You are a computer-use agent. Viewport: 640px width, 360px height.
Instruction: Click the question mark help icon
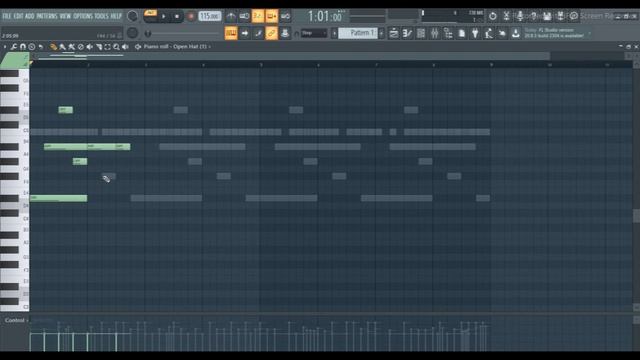[533, 16]
